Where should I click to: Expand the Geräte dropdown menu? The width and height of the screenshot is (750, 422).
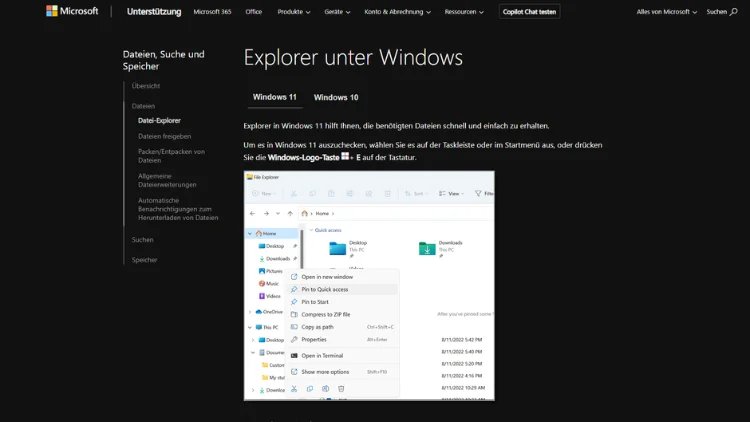coord(337,11)
